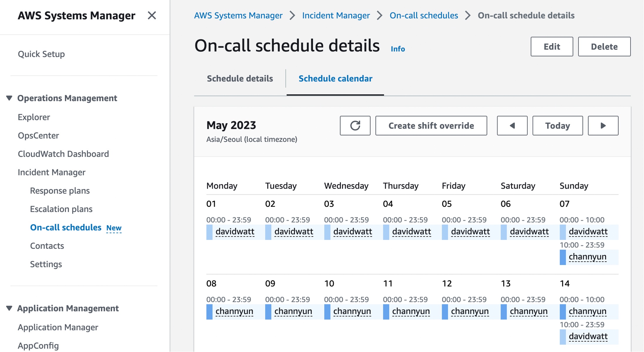This screenshot has height=352, width=644.
Task: Click the Edit button for the schedule
Action: pyautogui.click(x=552, y=46)
